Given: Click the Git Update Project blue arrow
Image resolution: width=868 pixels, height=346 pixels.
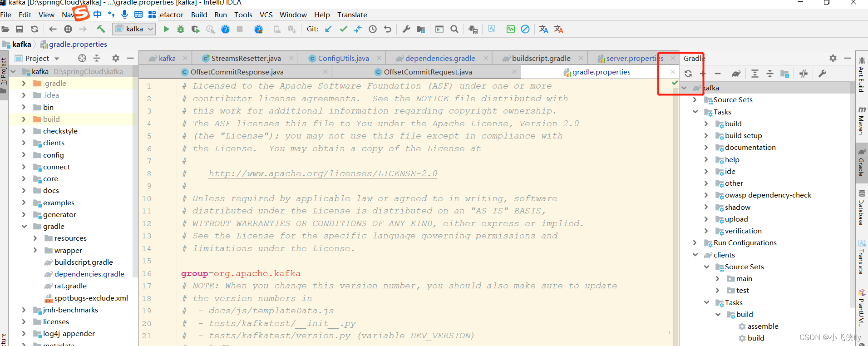Looking at the screenshot, I should click(x=328, y=29).
